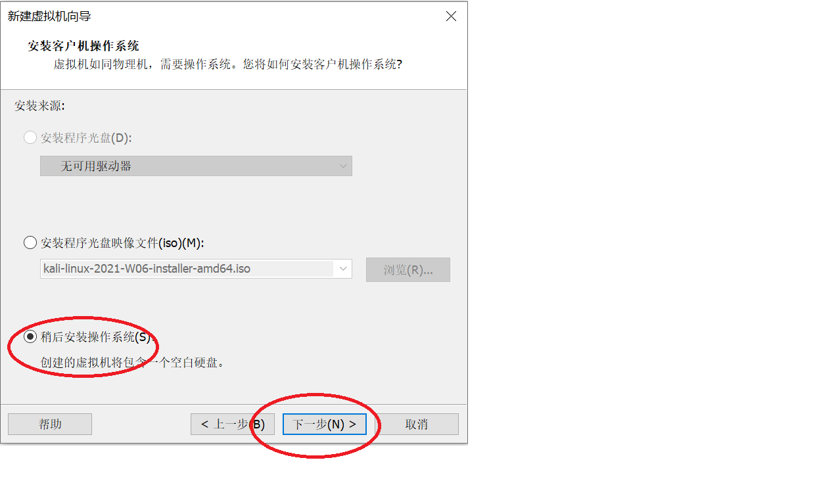This screenshot has width=838, height=504.
Task: Choose the 安装程序光盘映像文件(iso)(M) radio circle
Action: pos(30,243)
